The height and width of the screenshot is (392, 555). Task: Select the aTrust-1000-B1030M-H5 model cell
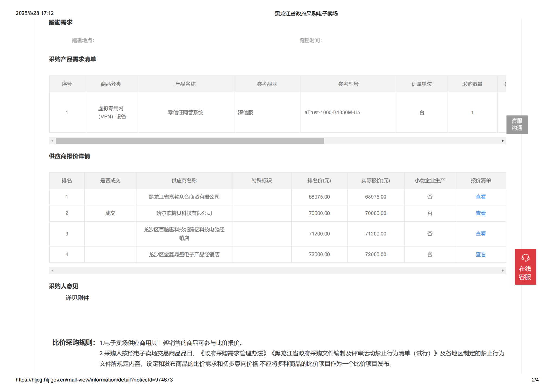[332, 112]
